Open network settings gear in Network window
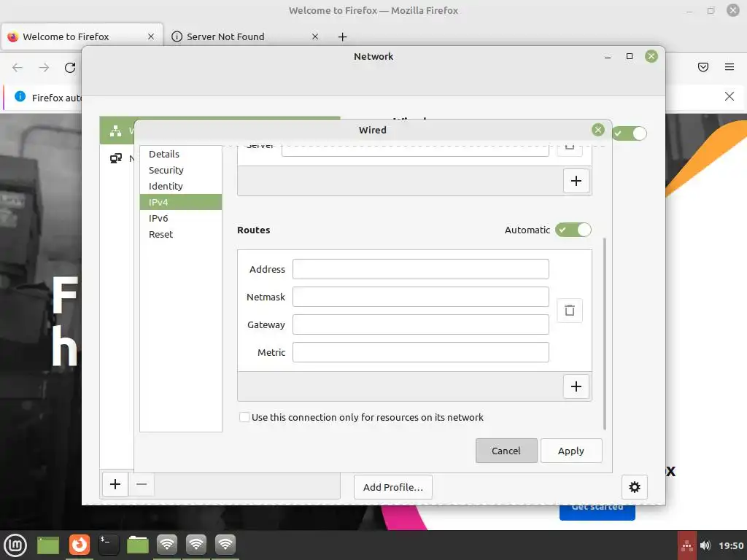 point(634,487)
